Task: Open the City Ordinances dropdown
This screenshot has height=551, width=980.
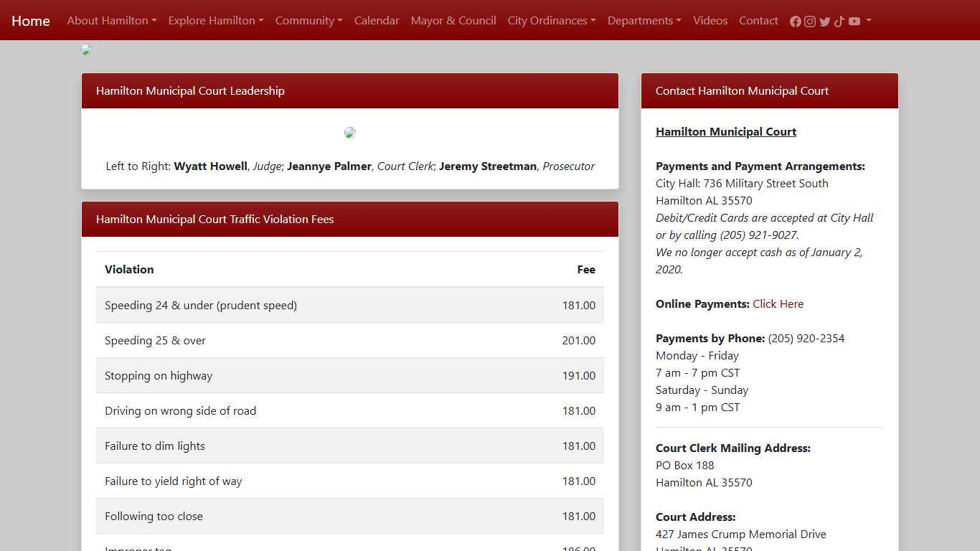Action: click(551, 21)
